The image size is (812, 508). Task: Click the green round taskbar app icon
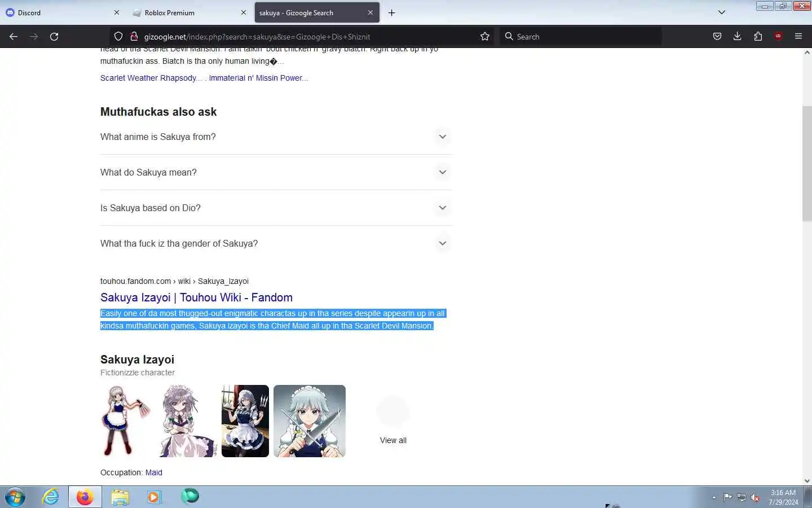click(x=190, y=496)
